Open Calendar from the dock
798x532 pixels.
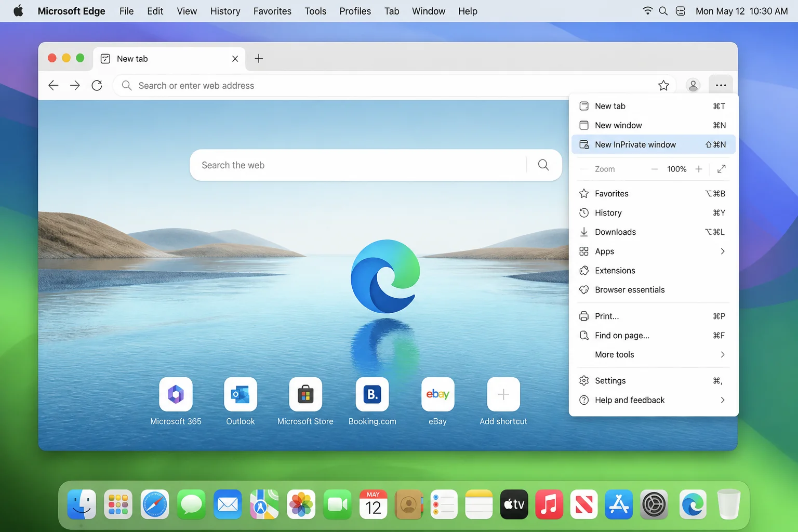tap(373, 504)
